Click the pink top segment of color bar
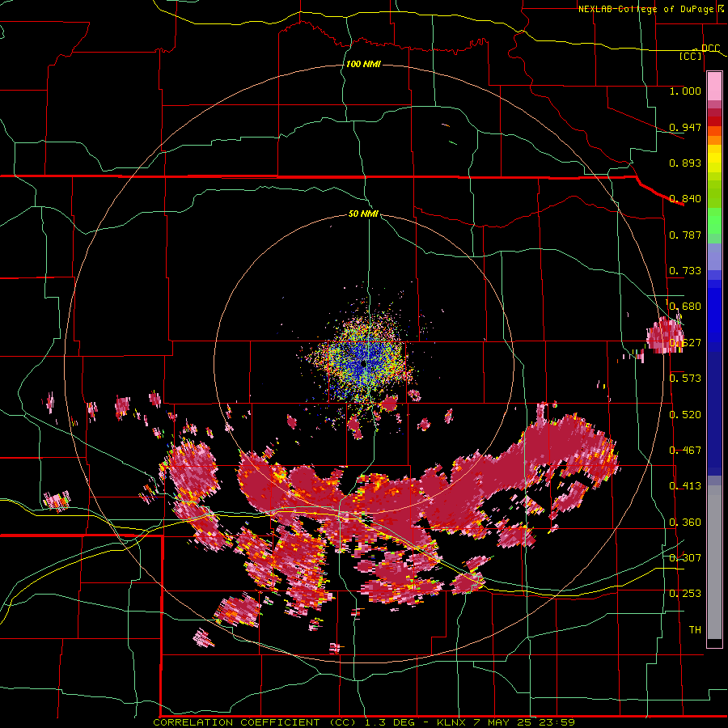The image size is (728, 728). 714,86
